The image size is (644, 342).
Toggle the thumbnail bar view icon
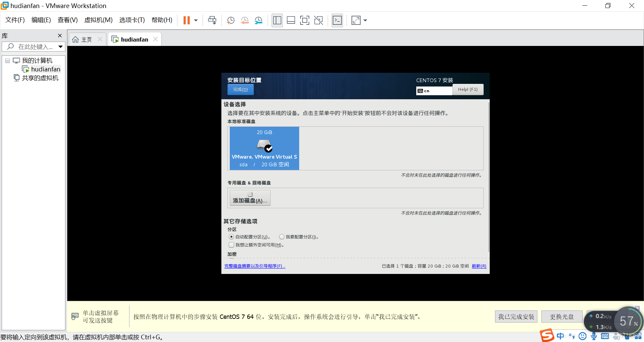point(291,20)
